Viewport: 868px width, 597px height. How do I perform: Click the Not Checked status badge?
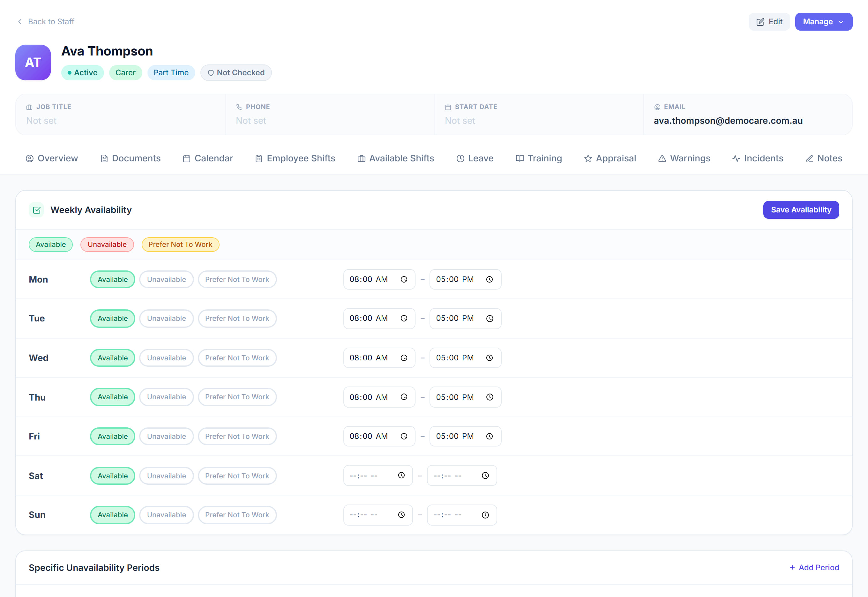pos(236,73)
